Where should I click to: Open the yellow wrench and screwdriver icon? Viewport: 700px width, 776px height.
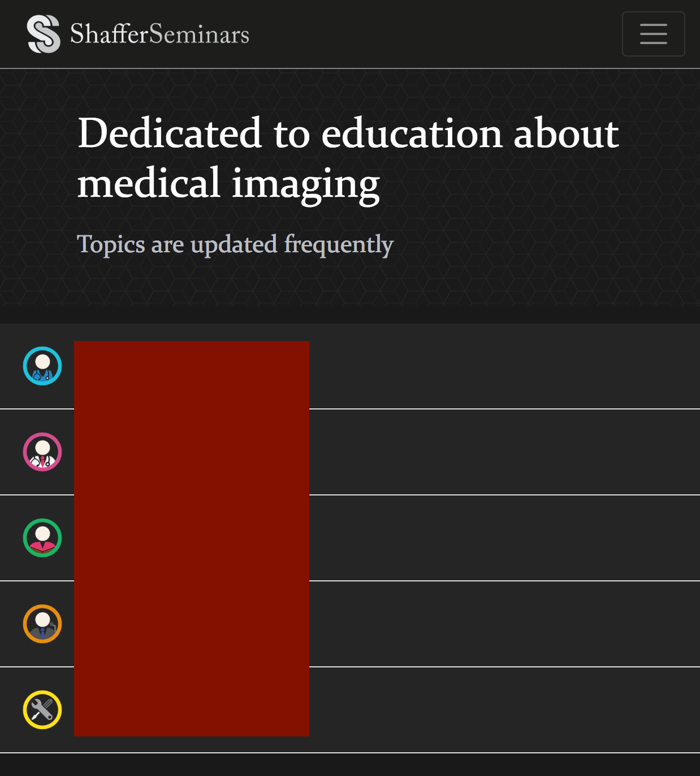(42, 710)
